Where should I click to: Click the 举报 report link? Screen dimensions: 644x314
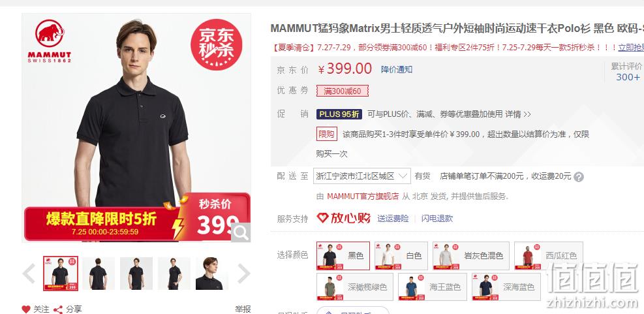point(243,309)
